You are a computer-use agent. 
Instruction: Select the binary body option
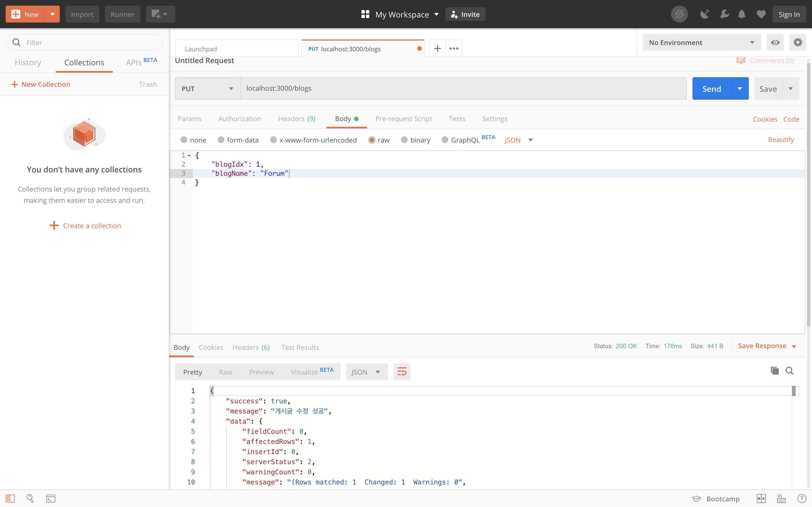[404, 140]
